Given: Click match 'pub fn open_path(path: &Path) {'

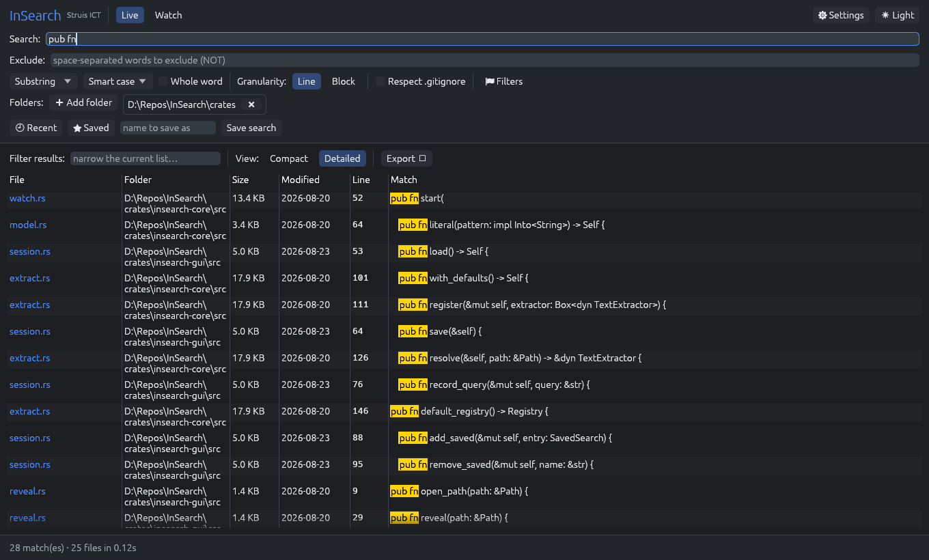Looking at the screenshot, I should [x=459, y=491].
